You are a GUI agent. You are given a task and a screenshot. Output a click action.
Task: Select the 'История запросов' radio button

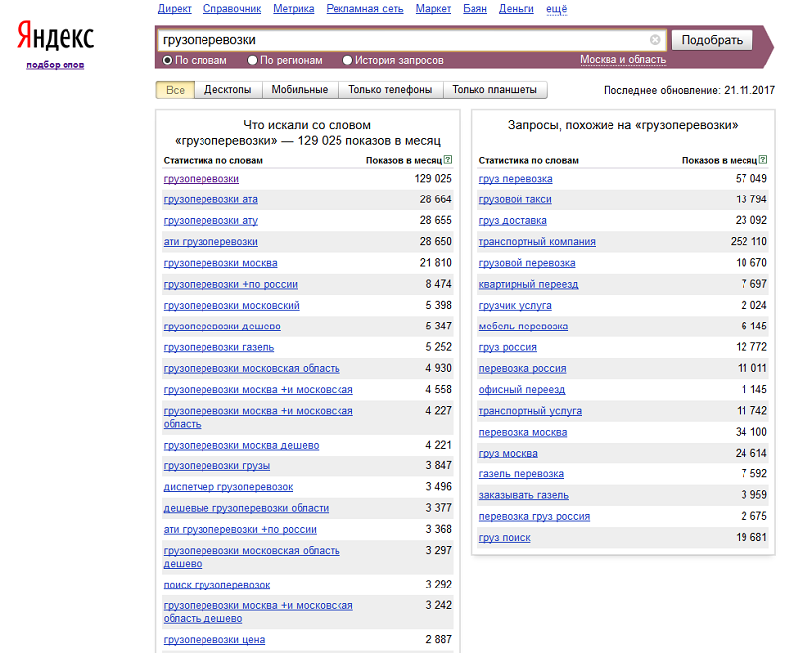[x=348, y=61]
